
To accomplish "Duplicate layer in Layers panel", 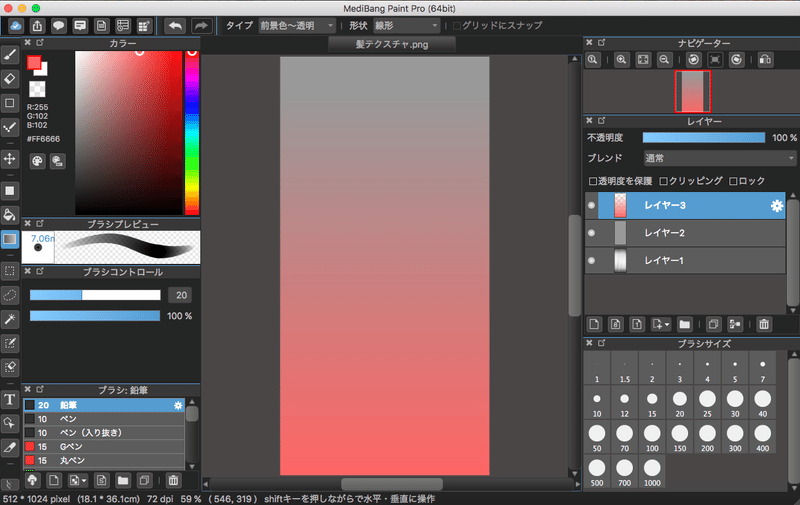I will tap(714, 324).
